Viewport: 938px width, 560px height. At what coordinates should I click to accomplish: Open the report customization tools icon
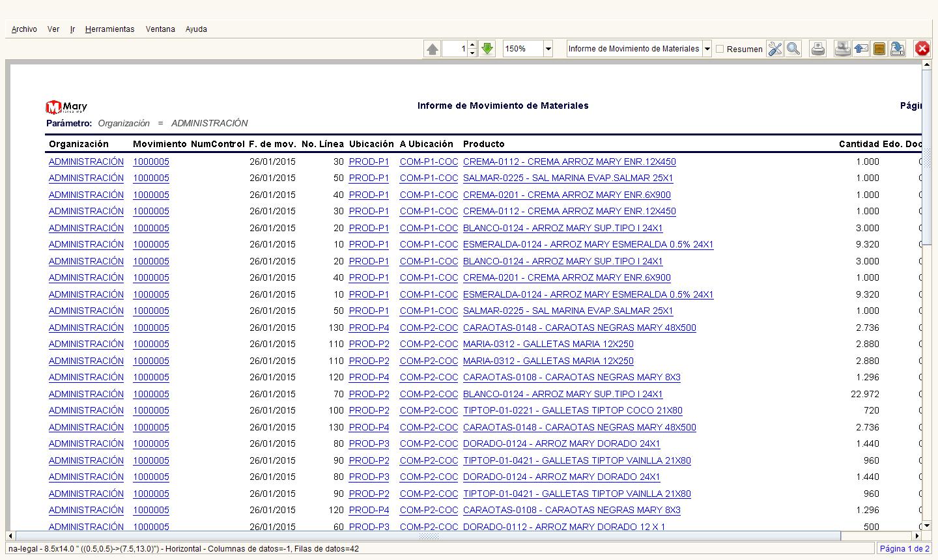[775, 49]
